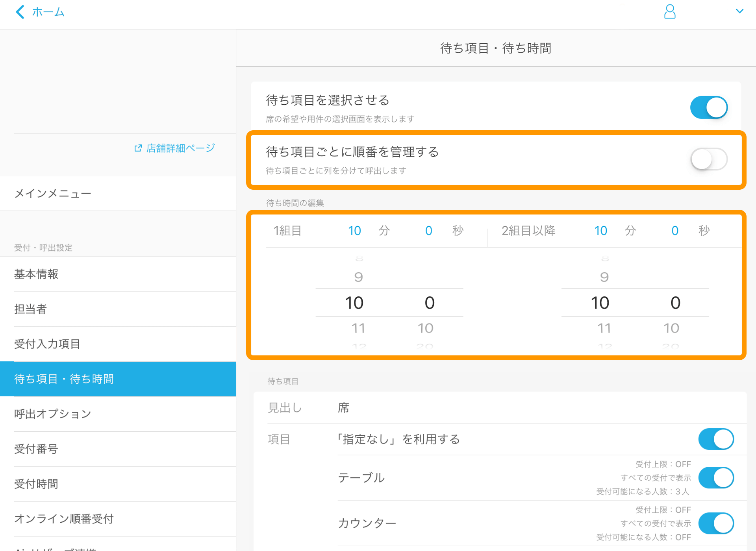
Task: Turn off the カウンター wait item toggle
Action: coord(715,523)
